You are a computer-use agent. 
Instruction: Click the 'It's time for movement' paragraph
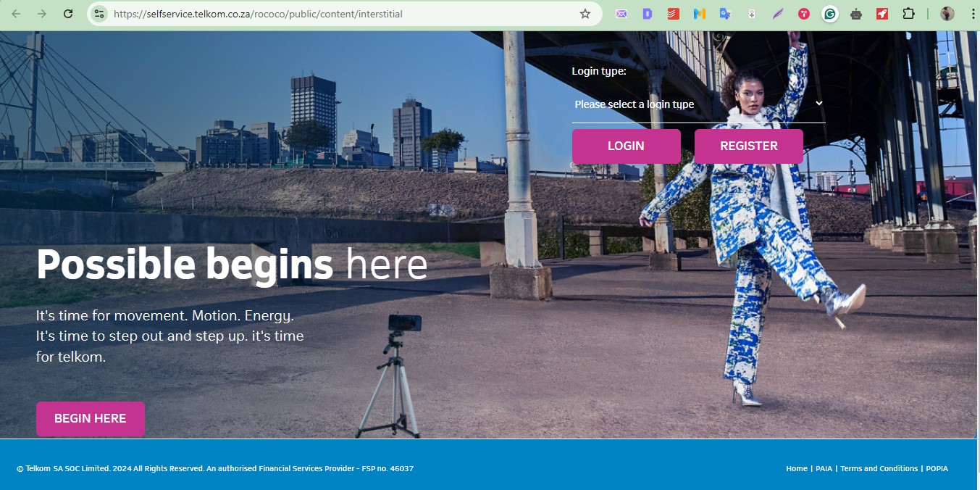pos(170,336)
